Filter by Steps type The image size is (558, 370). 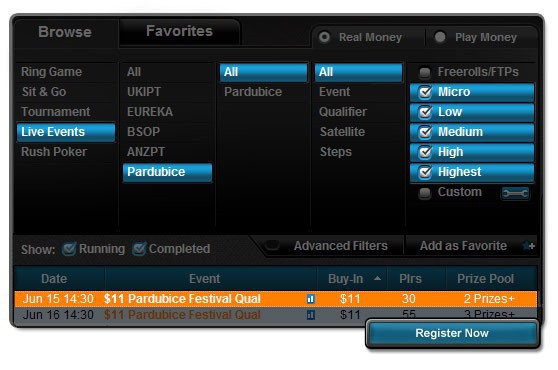[x=359, y=152]
